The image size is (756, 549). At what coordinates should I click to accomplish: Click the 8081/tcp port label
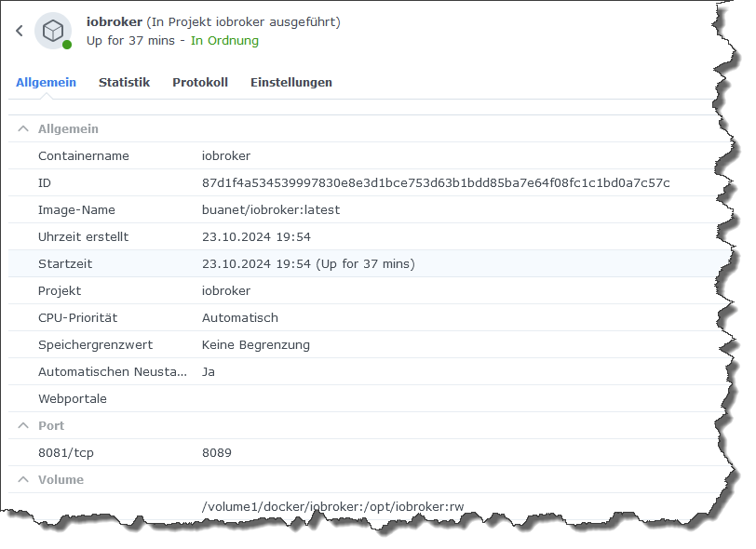coord(66,453)
